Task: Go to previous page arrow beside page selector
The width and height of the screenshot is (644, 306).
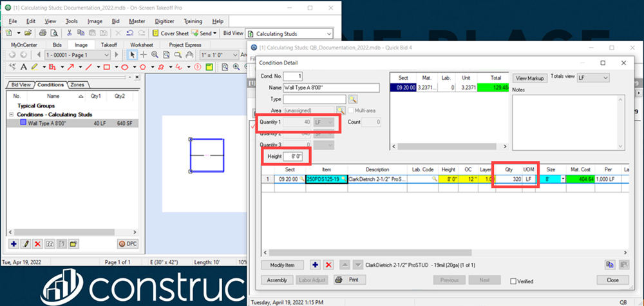Action: (39, 55)
